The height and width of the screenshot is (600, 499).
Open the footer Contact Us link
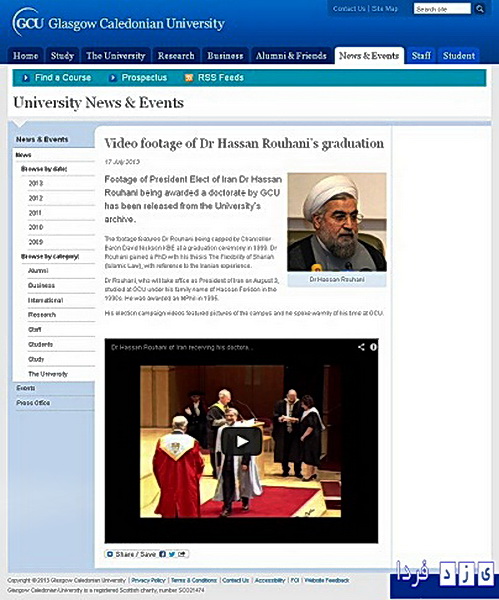tap(235, 580)
